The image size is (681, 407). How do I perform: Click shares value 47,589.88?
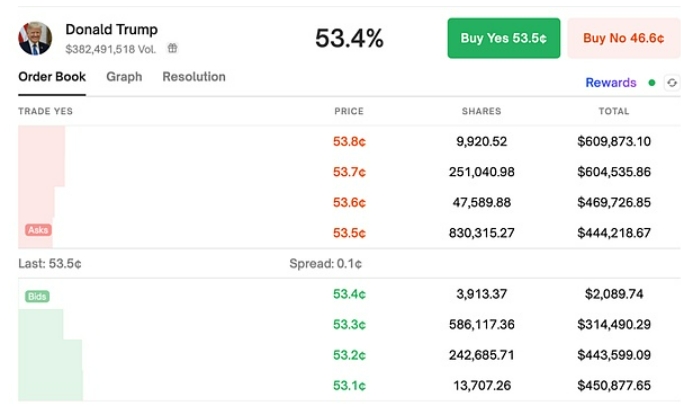pos(482,202)
